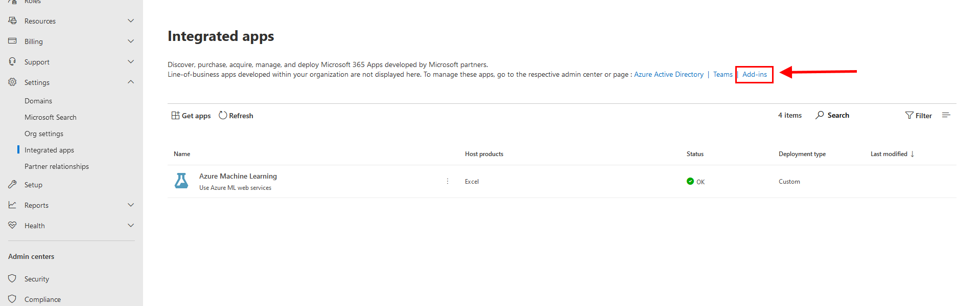Open the three-dot menu for Azure Machine Learning
Viewport: 980px width, 306px height.
click(x=448, y=181)
